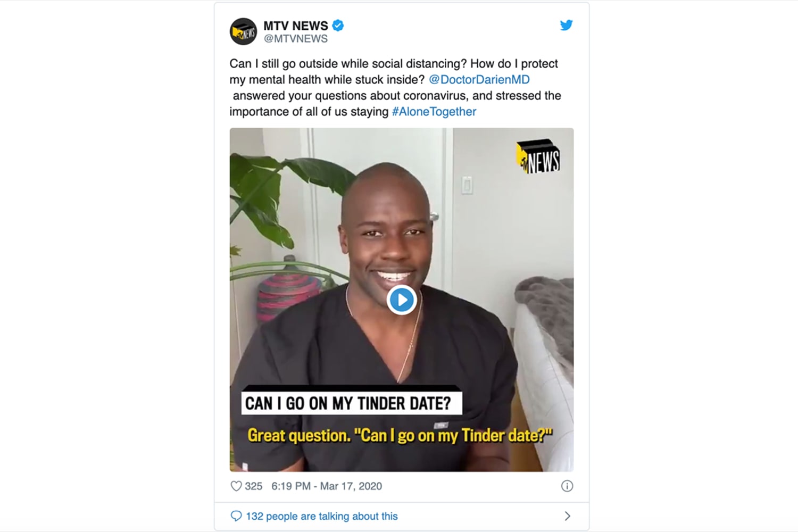The width and height of the screenshot is (798, 532).
Task: Click the MTV News profile avatar
Action: 243,31
